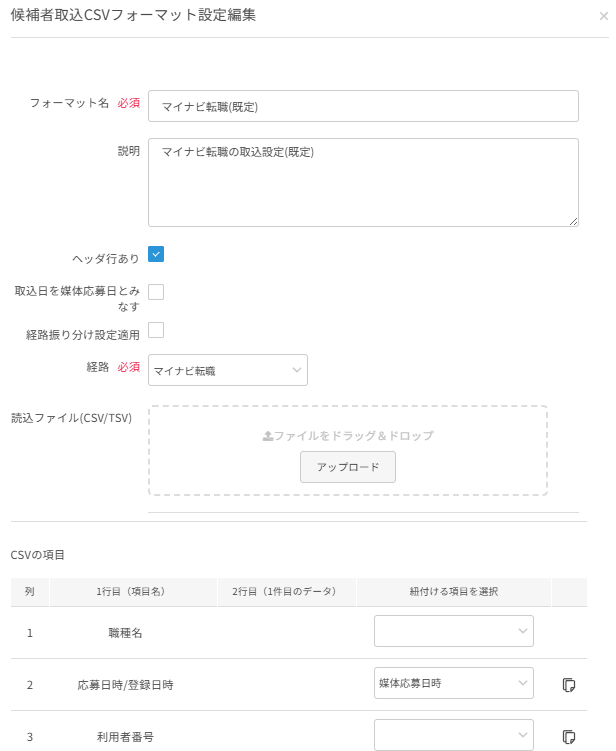
Task: Click into the 説明 description textarea
Action: [363, 182]
